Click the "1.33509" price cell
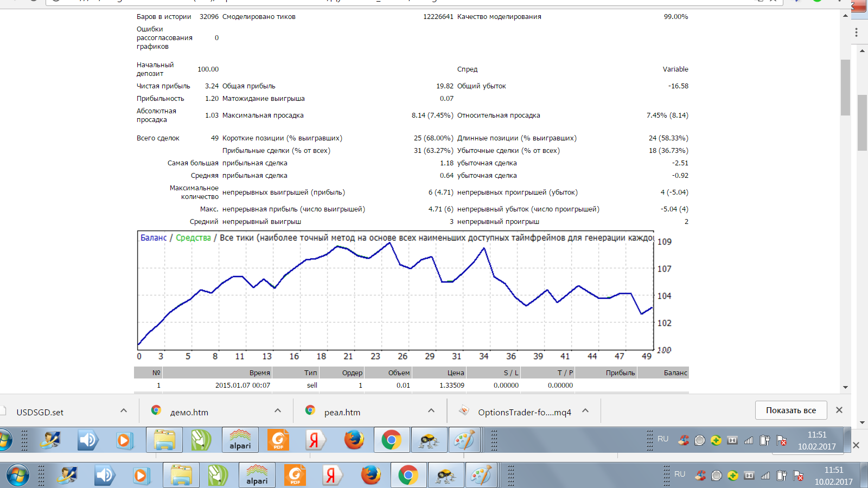 click(x=452, y=386)
